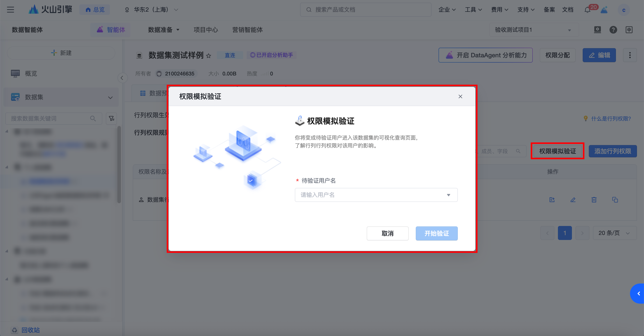Collapse the left sidebar panel arrow
644x336 pixels.
[x=122, y=78]
